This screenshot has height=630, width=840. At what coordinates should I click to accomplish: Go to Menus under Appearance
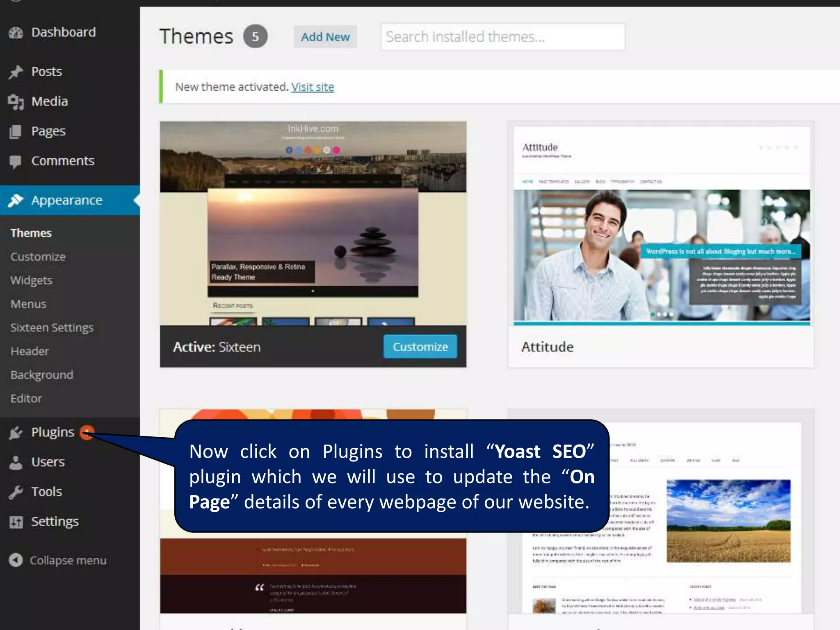(x=28, y=304)
